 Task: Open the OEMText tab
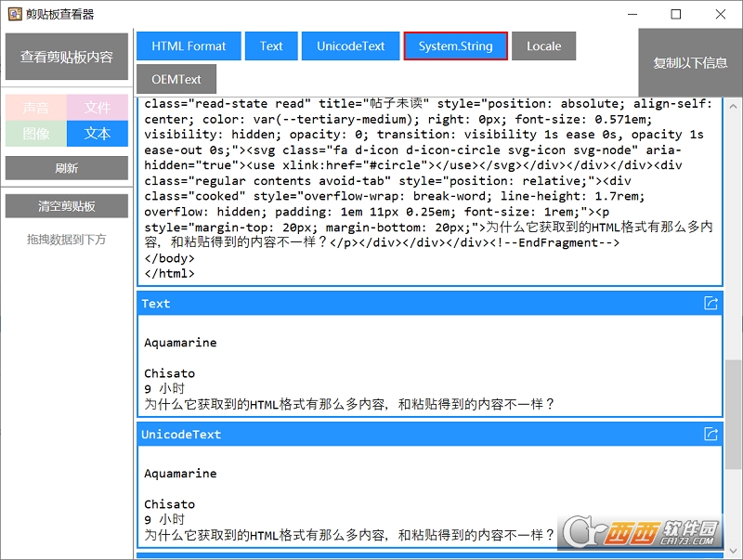tap(176, 79)
